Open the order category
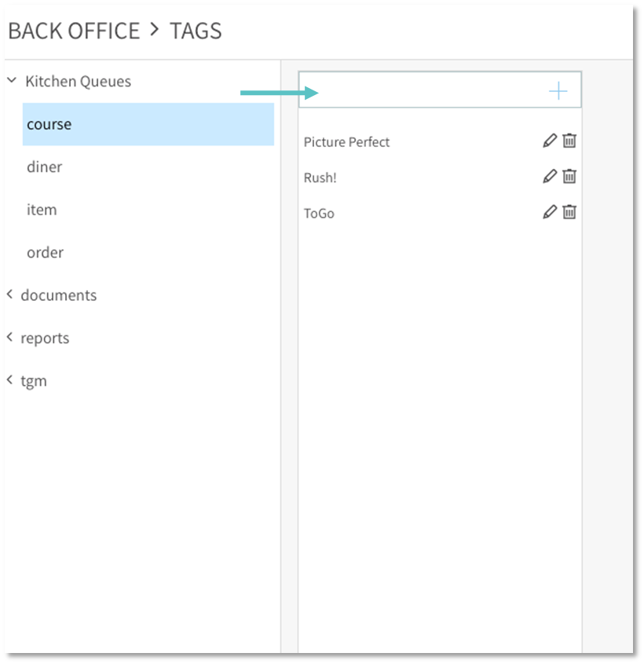The height and width of the screenshot is (664, 644). coord(45,252)
